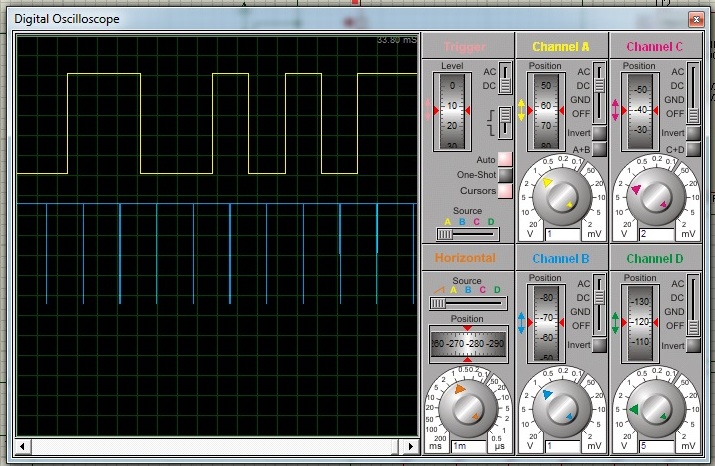This screenshot has height=466, width=715.
Task: Click the green Channel D position arrows icon
Action: coord(615,323)
